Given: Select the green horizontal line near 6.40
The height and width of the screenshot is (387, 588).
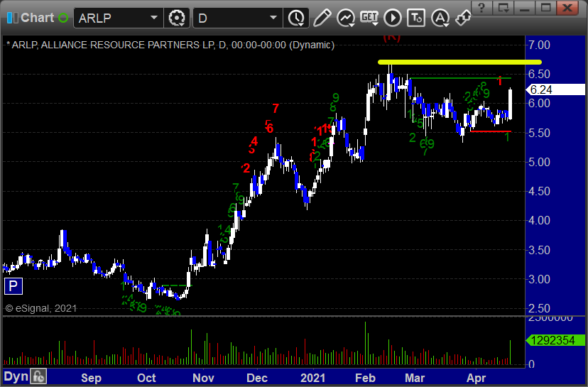Looking at the screenshot, I should 460,78.
